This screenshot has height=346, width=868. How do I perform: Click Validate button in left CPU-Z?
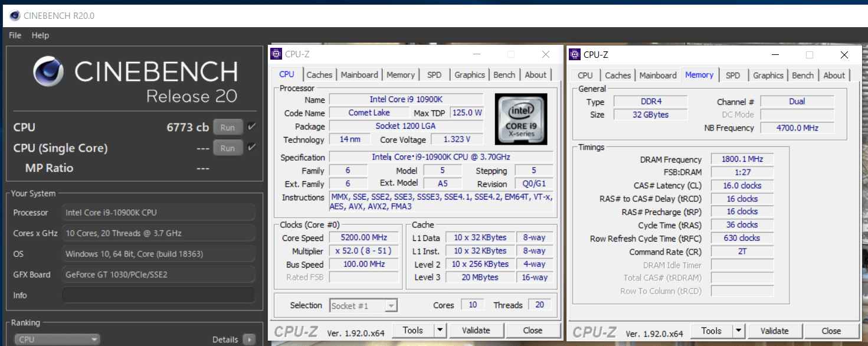coord(476,330)
